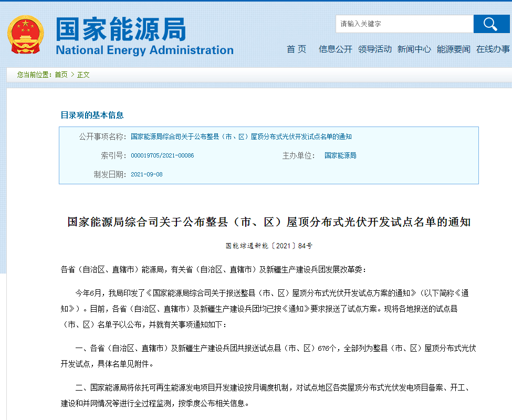Screen dimensions: 512x420
Task: Click the 目录项的基本信息 section heading
Action: point(92,115)
